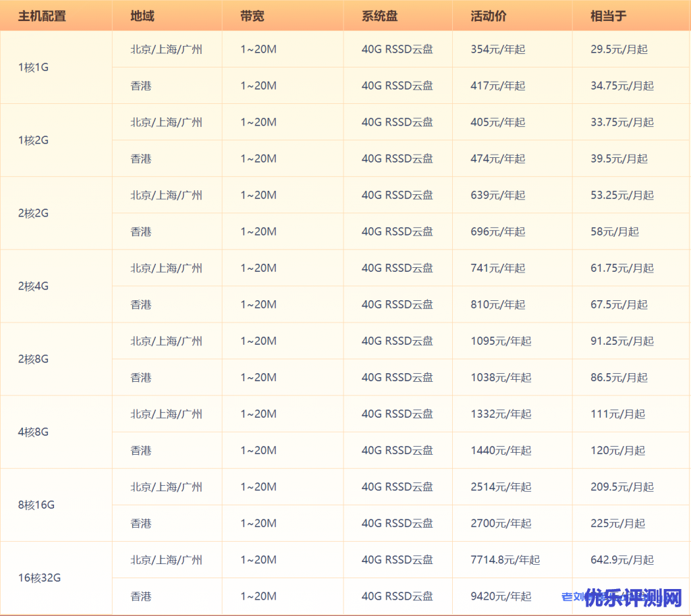Click the 系统盘 column header
Screen dimensions: 691x616
[379, 16]
